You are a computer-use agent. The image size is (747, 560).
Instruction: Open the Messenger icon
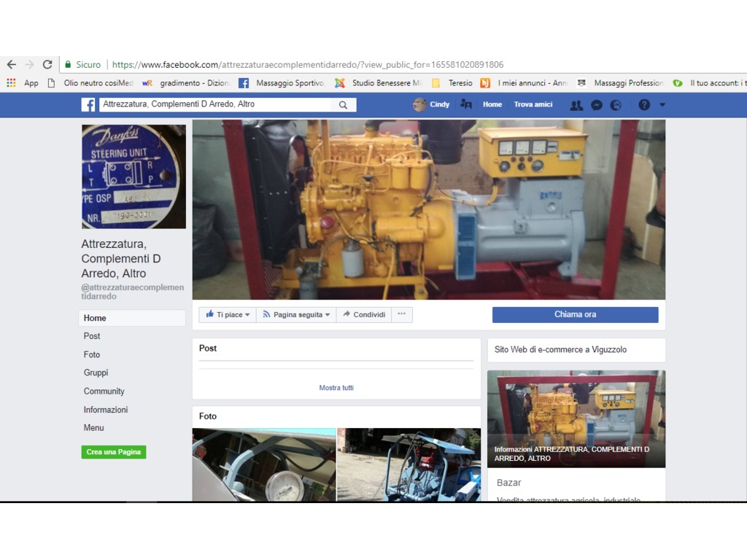(x=596, y=105)
